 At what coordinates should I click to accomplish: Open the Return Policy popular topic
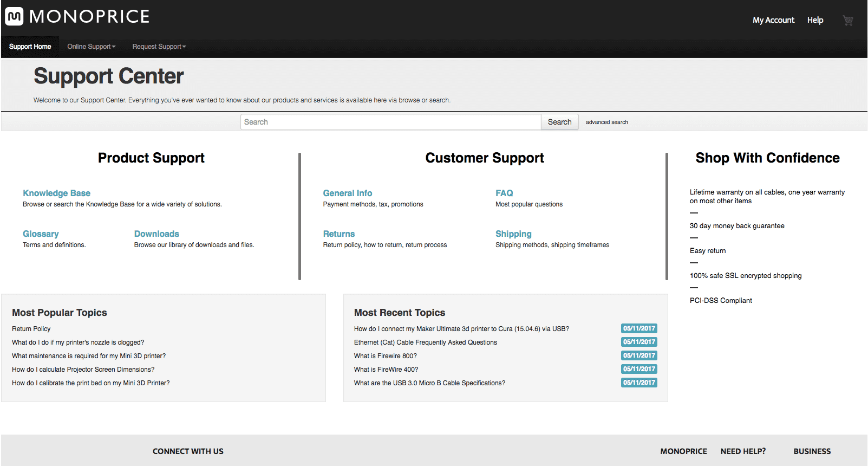coord(31,329)
